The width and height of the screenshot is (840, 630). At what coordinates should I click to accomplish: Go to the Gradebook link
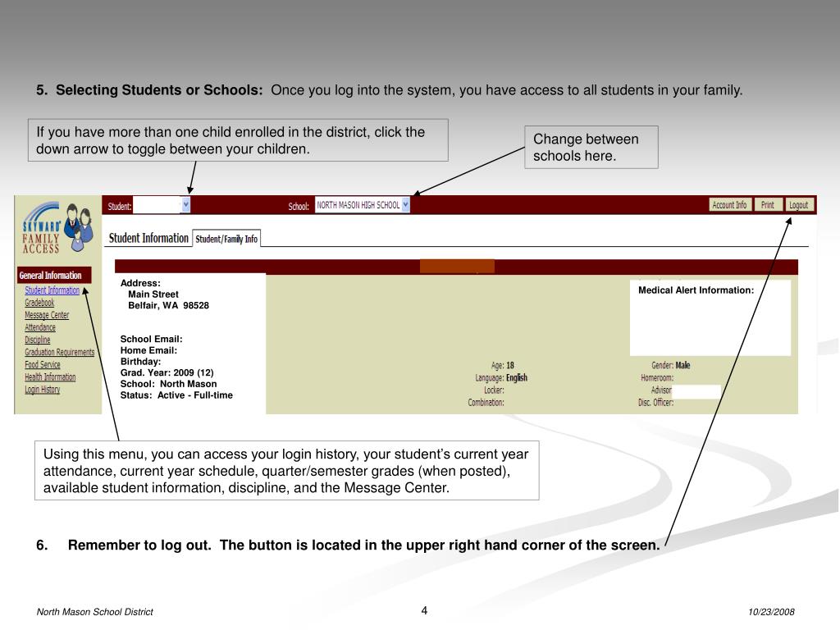pos(39,303)
